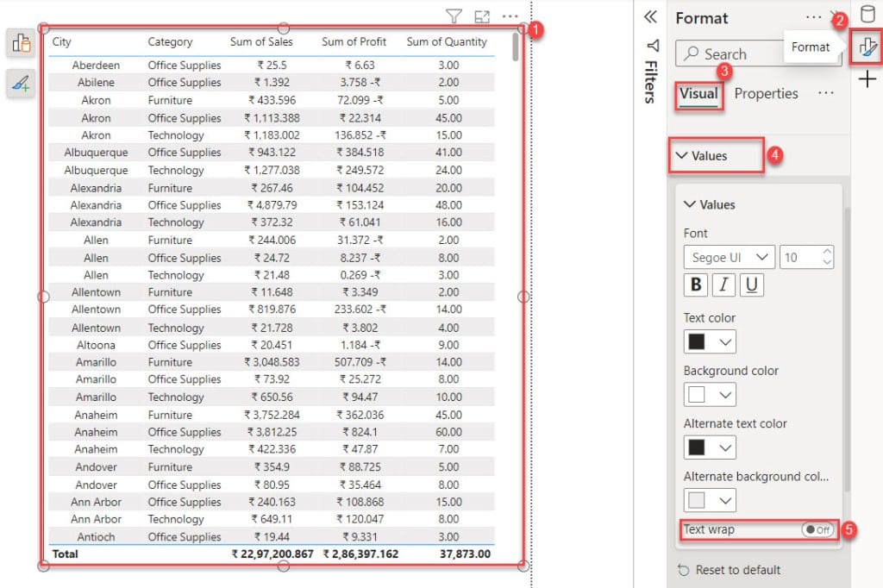The height and width of the screenshot is (588, 883).
Task: Click the Data pane cylinder icon
Action: click(x=867, y=14)
